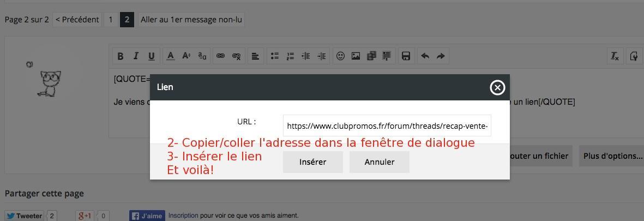Image resolution: width=644 pixels, height=221 pixels.
Task: Toggle bold formatting in the editor toolbar
Action: point(121,56)
